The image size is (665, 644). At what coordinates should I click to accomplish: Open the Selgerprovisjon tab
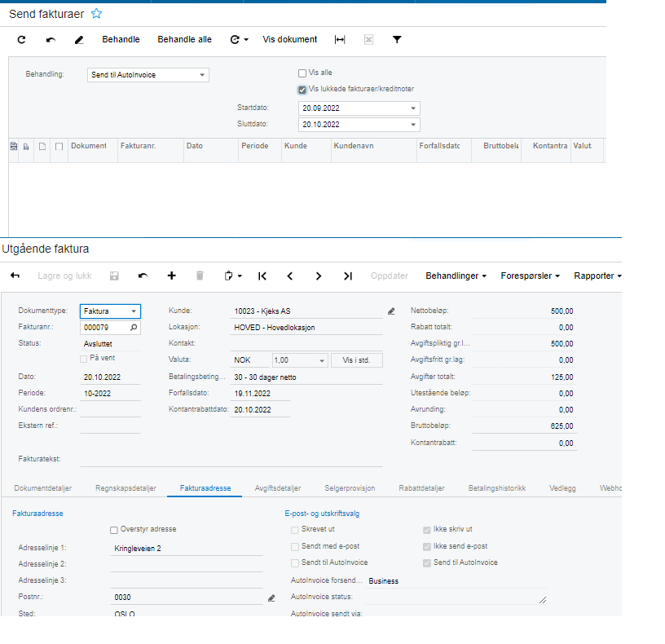click(x=350, y=488)
